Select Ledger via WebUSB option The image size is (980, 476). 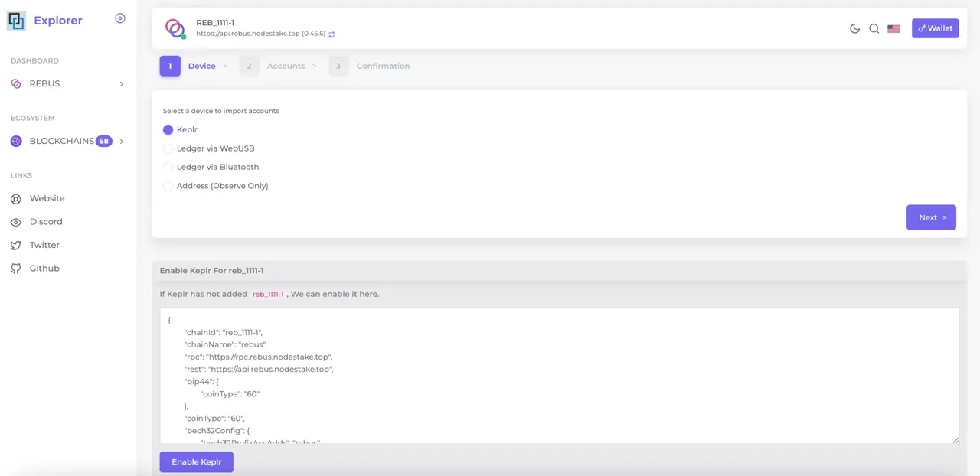pyautogui.click(x=168, y=148)
